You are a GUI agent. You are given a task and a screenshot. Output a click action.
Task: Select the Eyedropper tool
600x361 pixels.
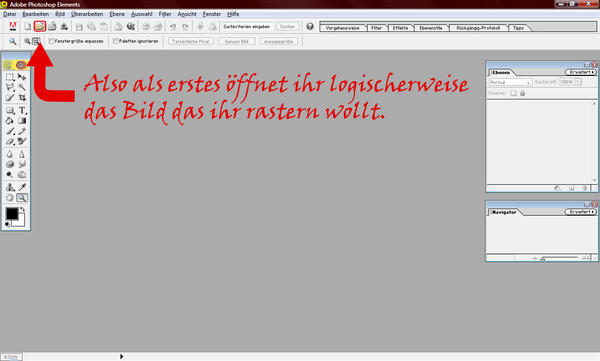click(x=22, y=187)
